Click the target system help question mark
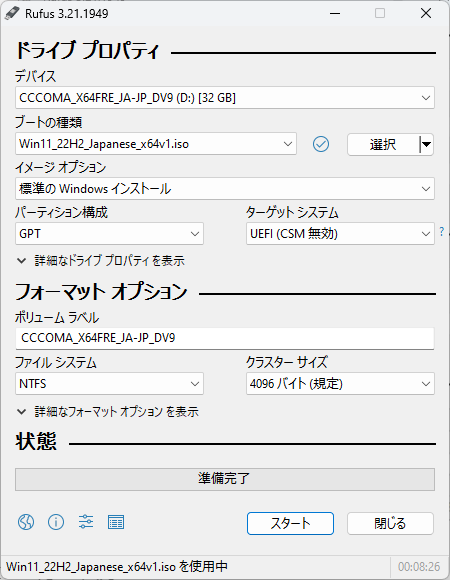 pos(441,232)
